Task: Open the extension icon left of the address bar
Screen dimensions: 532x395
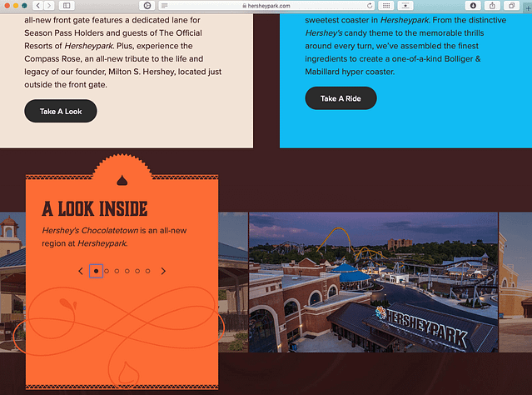Action: 147,6
